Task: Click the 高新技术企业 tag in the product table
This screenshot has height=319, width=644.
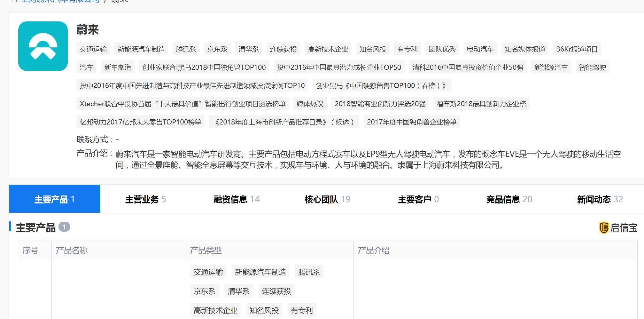Action: pyautogui.click(x=216, y=310)
